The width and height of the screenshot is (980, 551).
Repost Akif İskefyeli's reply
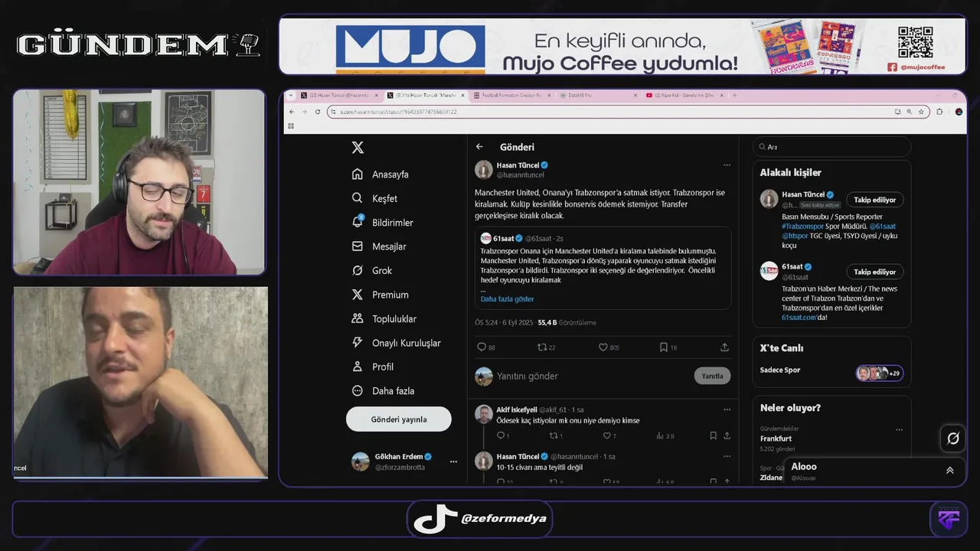point(554,435)
